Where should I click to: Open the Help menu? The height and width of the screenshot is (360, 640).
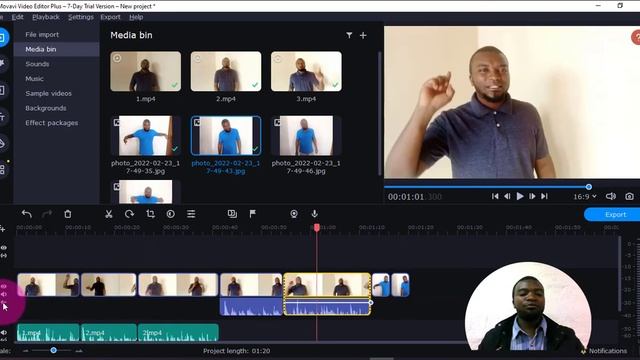[x=136, y=17]
